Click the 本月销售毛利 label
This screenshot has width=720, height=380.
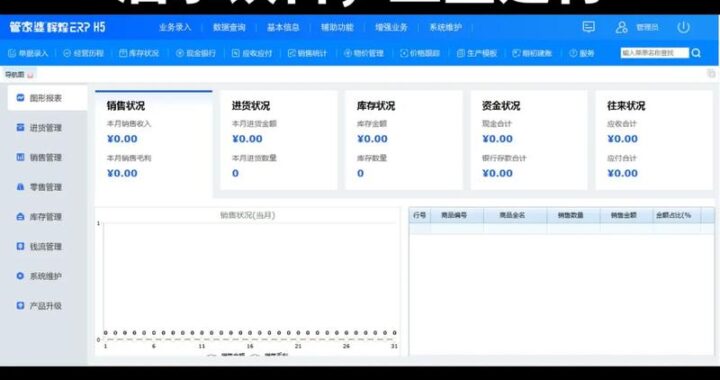129,158
